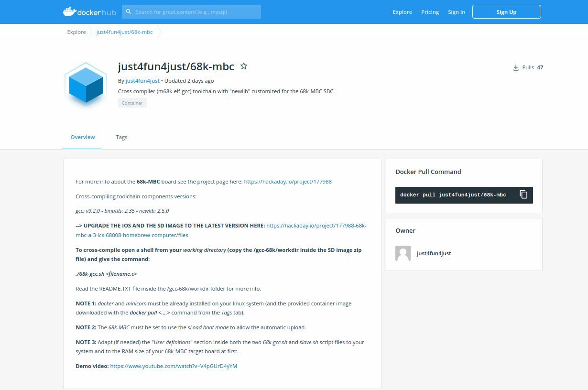Screen dimensions: 588x390
Task: Click the Pulls download icon
Action: pyautogui.click(x=516, y=67)
